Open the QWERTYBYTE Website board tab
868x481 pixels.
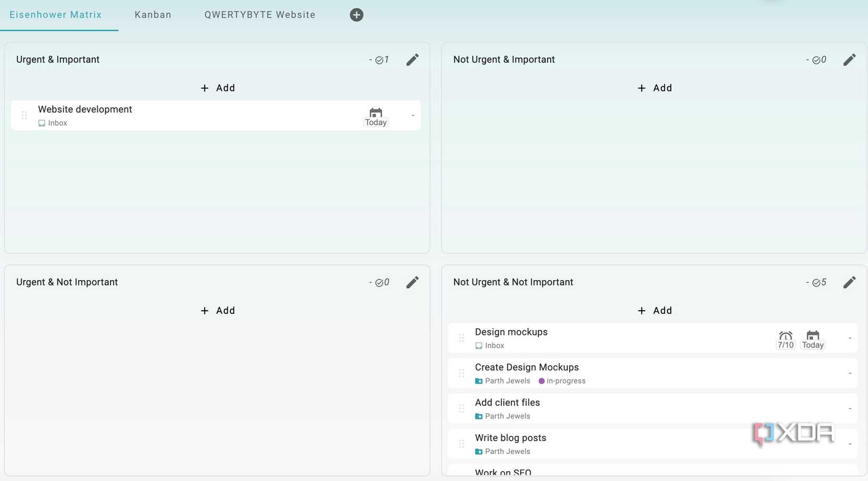[x=260, y=15]
